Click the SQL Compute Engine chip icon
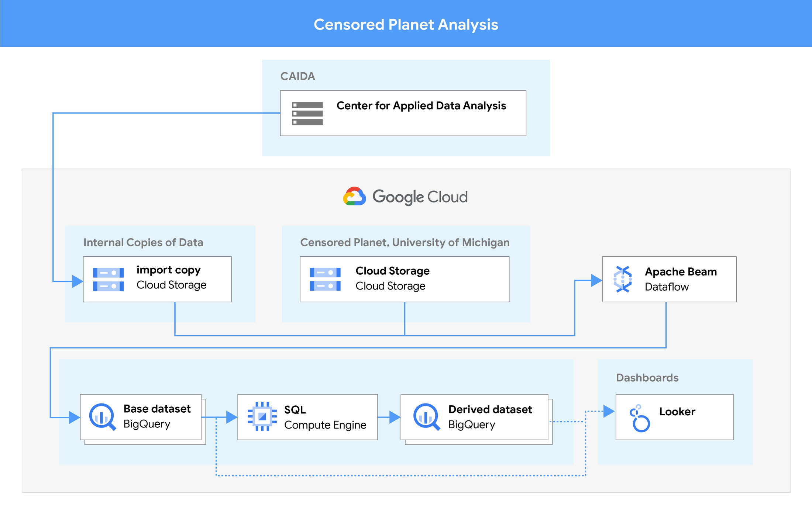 click(262, 416)
